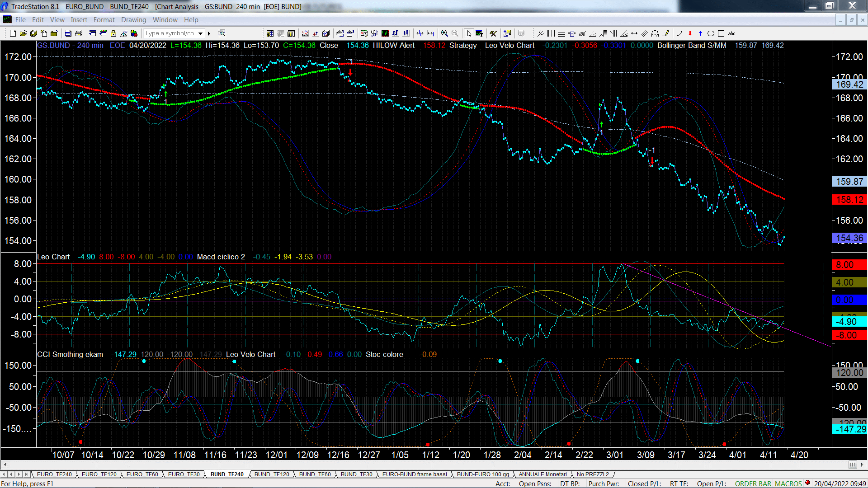This screenshot has width=868, height=488.
Task: Open the Edit menu
Action: point(38,20)
